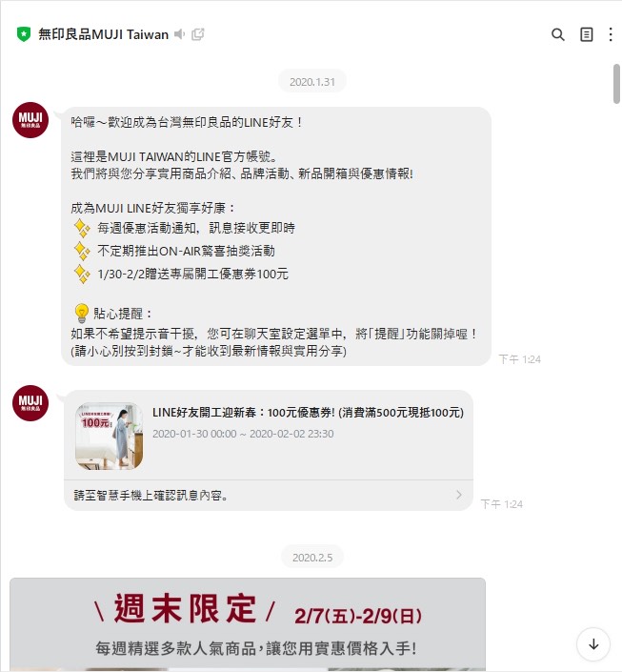Open chat in separate window icon
Viewport: 622px width, 672px height.
coord(197,34)
